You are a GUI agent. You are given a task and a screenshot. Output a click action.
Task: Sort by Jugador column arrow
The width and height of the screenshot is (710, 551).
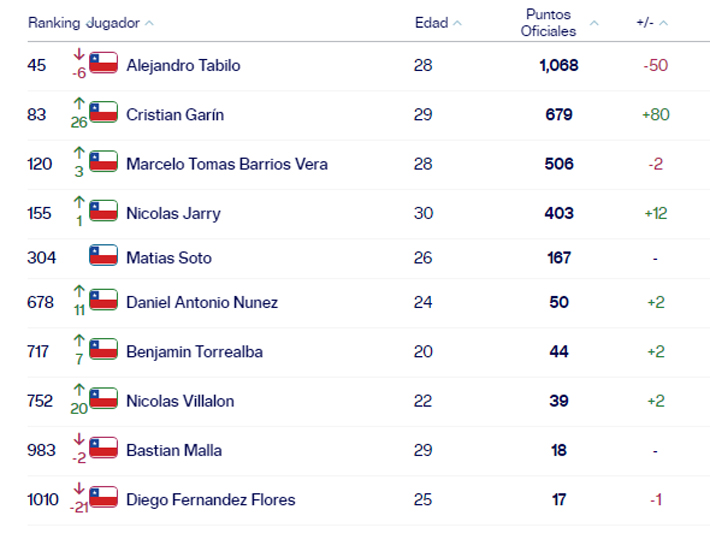click(x=149, y=23)
